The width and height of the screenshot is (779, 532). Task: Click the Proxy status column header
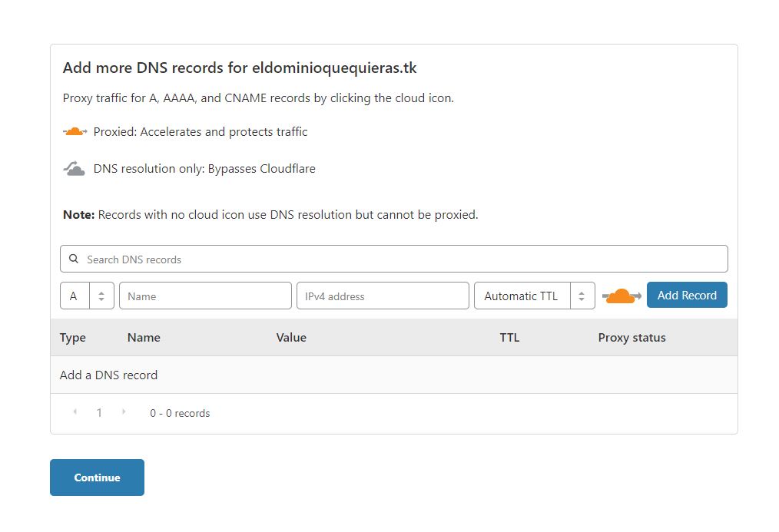(631, 337)
